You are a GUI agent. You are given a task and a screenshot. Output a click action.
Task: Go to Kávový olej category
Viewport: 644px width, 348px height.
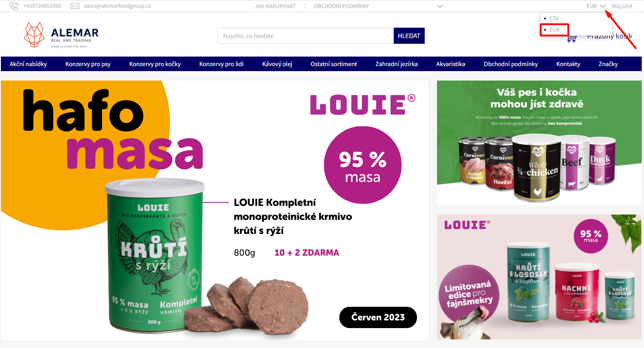pos(277,64)
